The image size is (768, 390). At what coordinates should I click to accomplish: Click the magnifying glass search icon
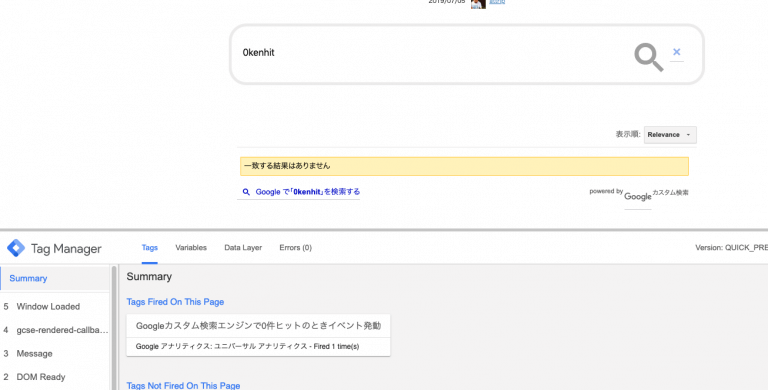648,57
